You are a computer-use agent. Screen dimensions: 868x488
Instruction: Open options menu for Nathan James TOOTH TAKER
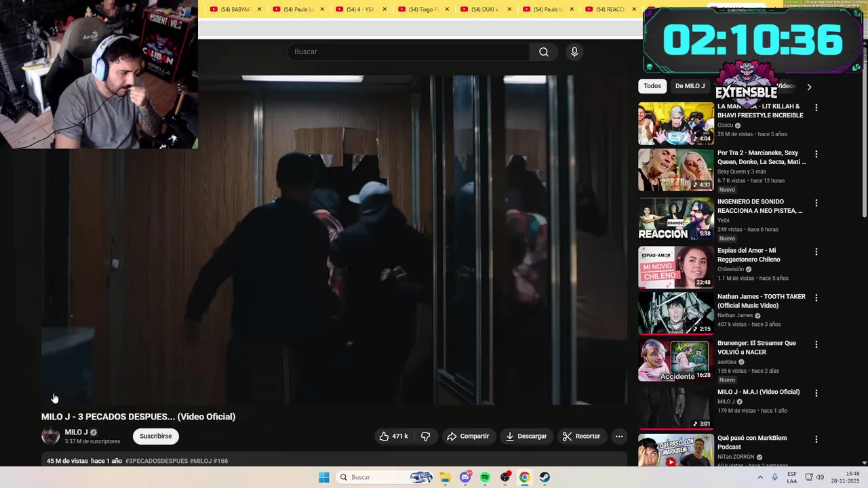tap(816, 298)
